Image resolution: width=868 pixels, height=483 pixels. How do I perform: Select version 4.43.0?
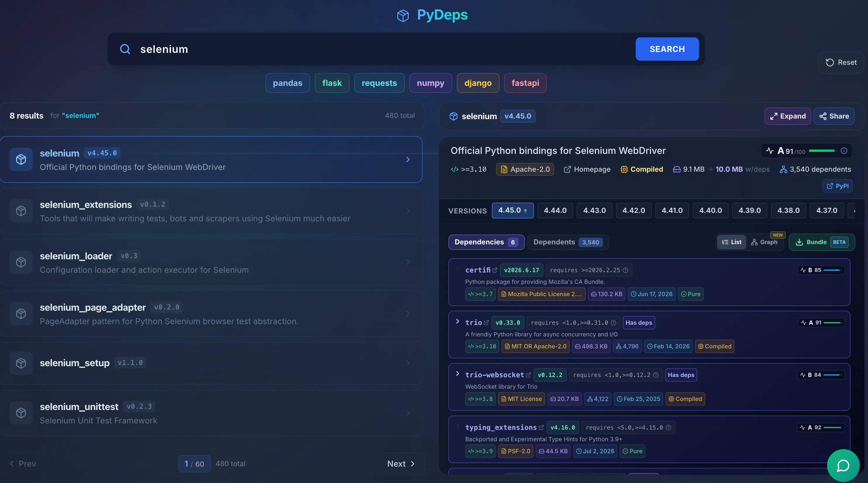coord(594,211)
